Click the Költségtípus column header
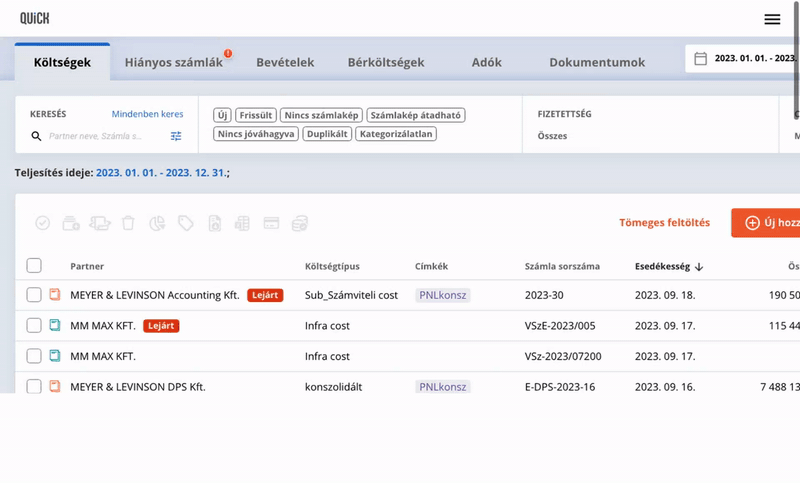The height and width of the screenshot is (483, 800). tap(332, 266)
